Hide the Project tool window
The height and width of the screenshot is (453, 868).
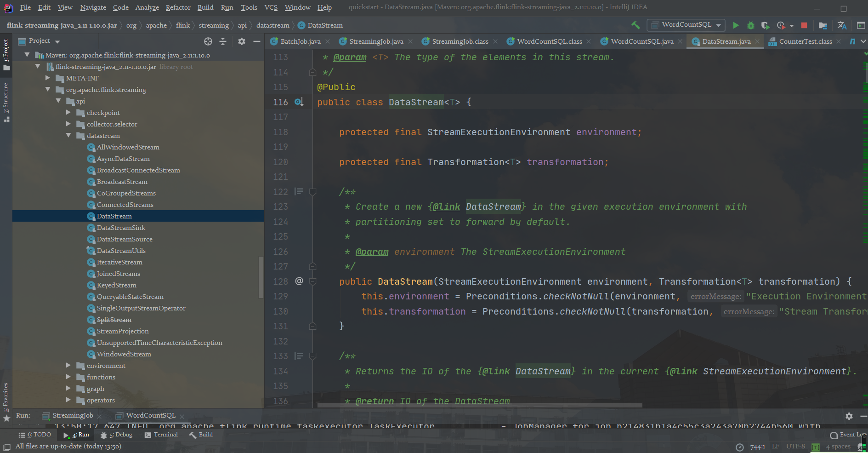click(257, 41)
